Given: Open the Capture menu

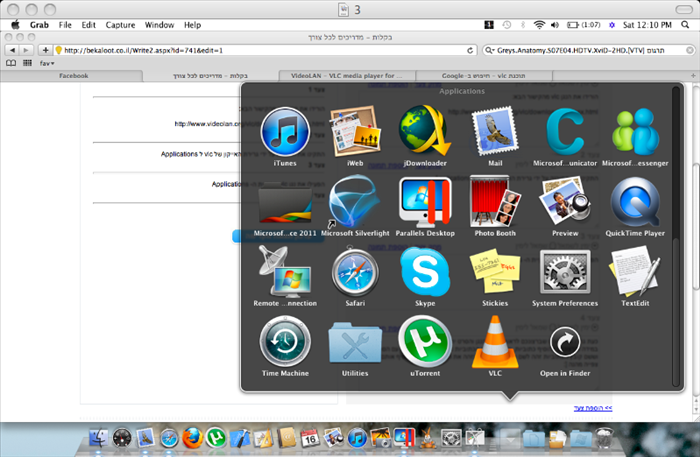Looking at the screenshot, I should 120,25.
